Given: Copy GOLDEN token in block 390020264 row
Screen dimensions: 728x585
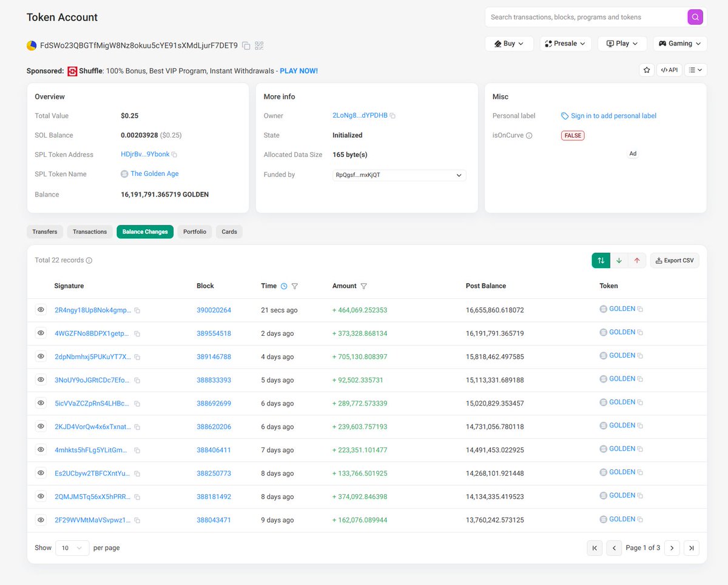Looking at the screenshot, I should point(640,309).
